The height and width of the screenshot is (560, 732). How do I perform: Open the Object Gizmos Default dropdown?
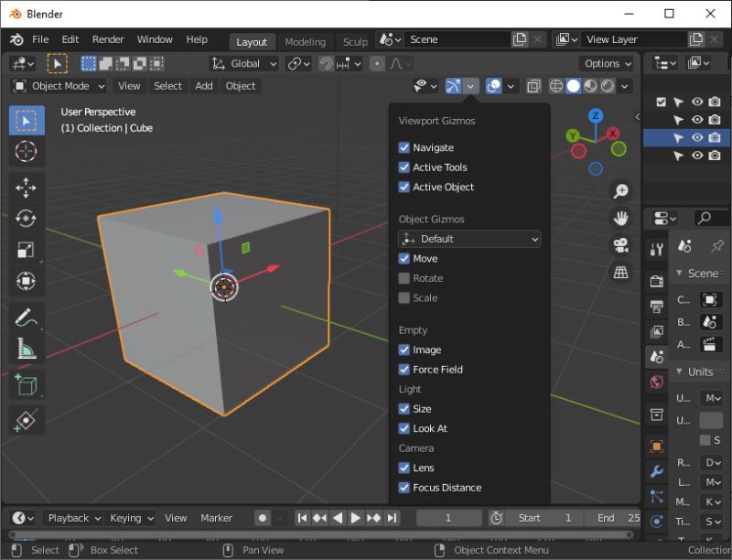[468, 238]
